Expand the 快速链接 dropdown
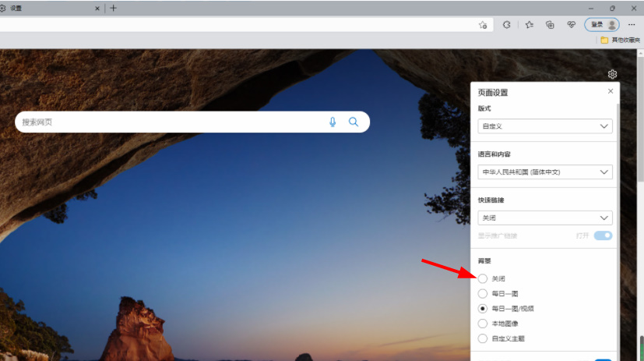This screenshot has height=361, width=644. pyautogui.click(x=545, y=218)
